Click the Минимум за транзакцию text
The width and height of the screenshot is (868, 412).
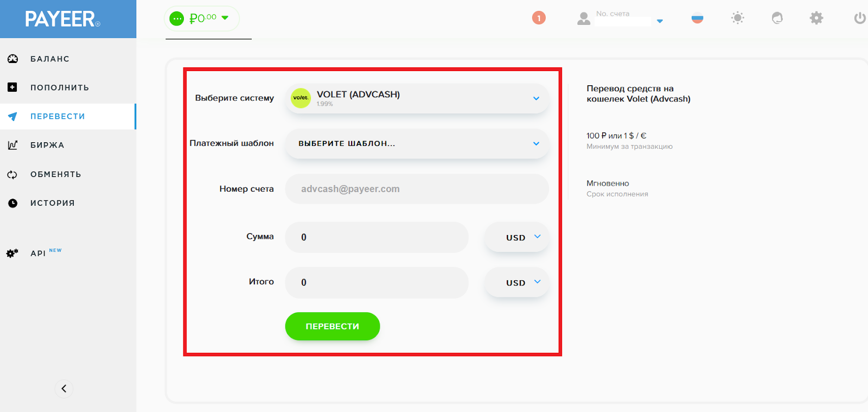click(x=629, y=147)
